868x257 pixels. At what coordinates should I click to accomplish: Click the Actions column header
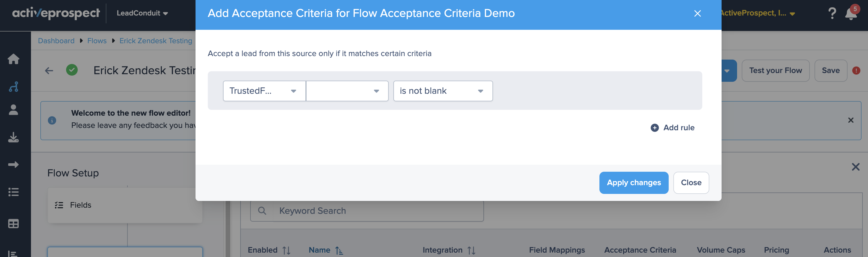point(837,250)
